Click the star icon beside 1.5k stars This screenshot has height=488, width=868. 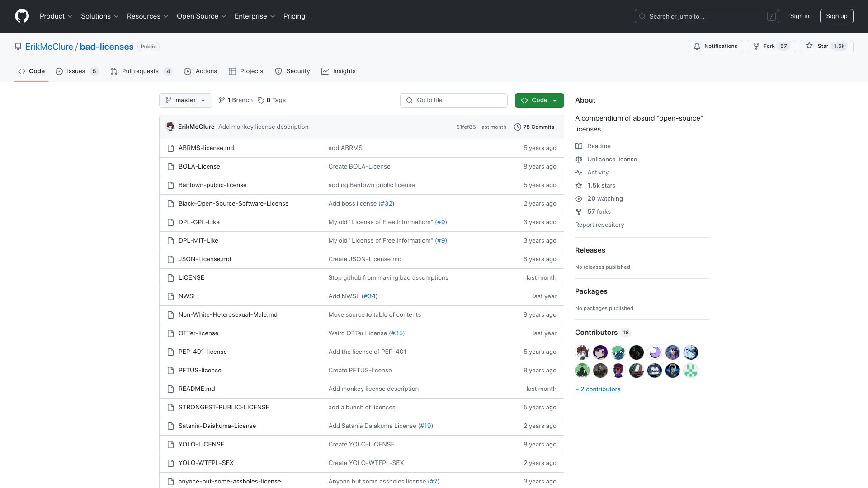tap(579, 186)
